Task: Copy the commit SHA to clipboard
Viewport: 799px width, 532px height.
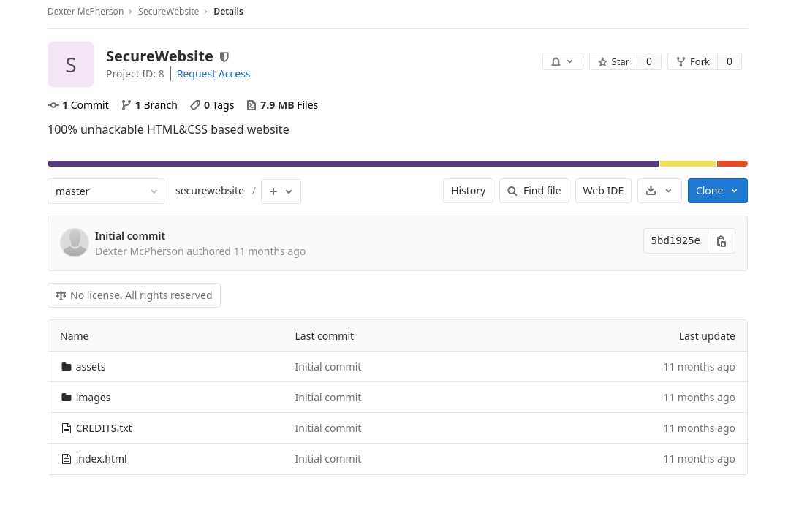Action: [x=721, y=241]
